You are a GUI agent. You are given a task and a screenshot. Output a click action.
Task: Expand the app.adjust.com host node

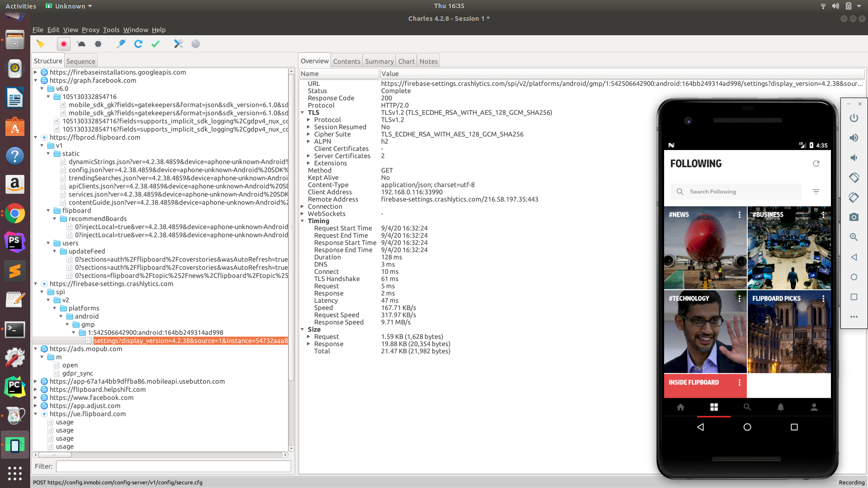pos(36,406)
